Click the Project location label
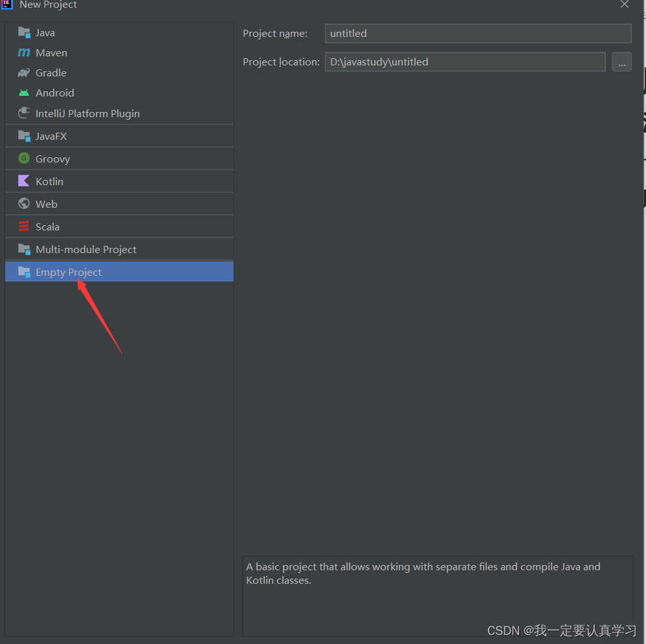This screenshot has height=644, width=646. tap(281, 62)
